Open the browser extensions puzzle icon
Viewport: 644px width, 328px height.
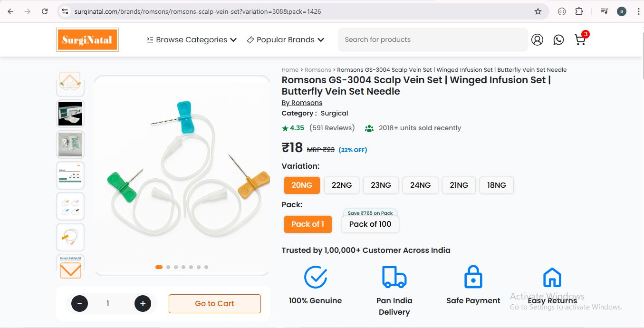[x=579, y=11]
